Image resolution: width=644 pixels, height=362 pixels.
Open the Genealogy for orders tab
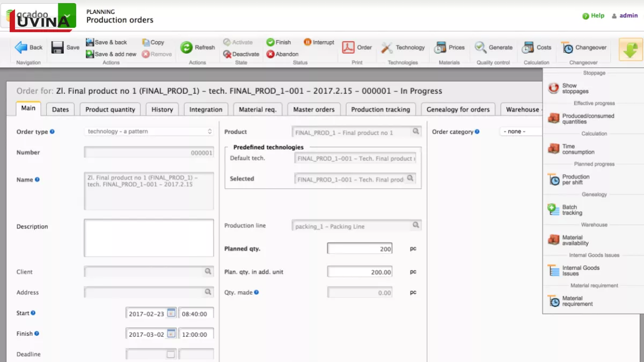tap(458, 109)
